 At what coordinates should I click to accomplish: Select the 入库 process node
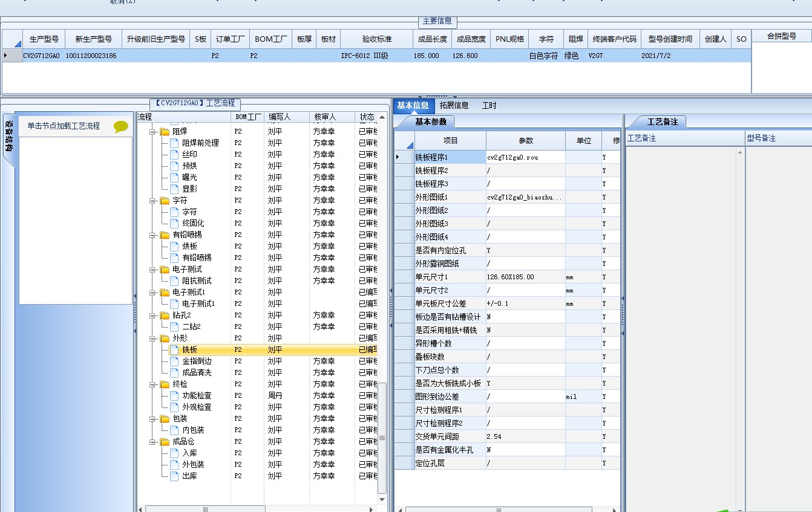pos(189,453)
